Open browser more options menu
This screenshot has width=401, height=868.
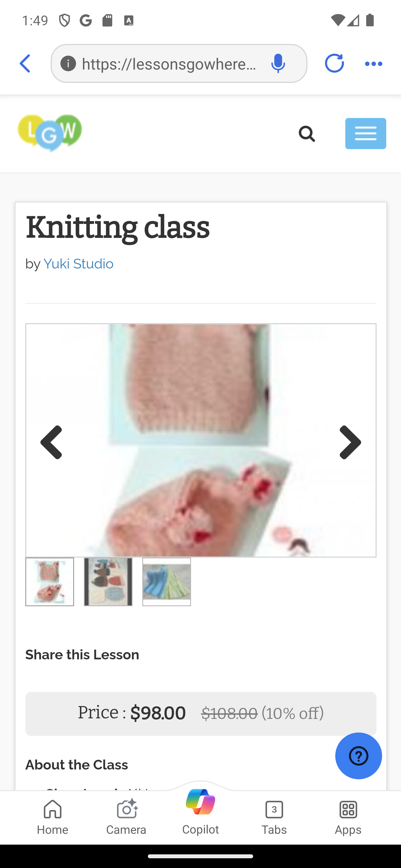(x=374, y=63)
